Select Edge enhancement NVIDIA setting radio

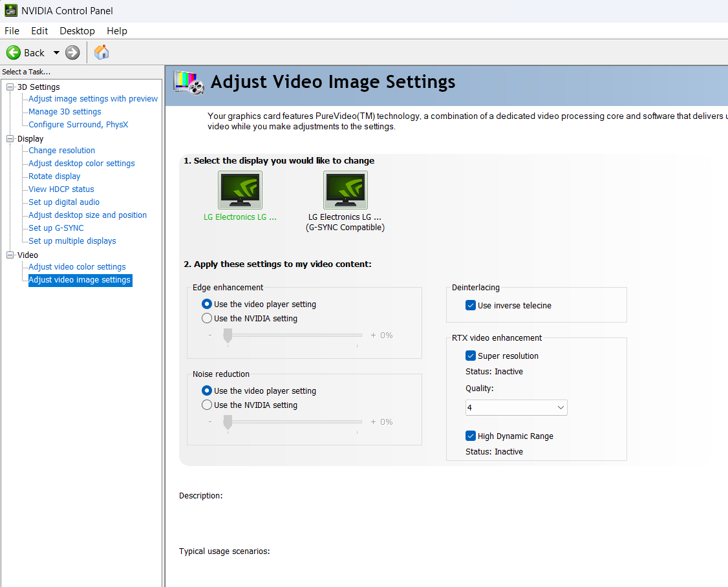(x=207, y=318)
